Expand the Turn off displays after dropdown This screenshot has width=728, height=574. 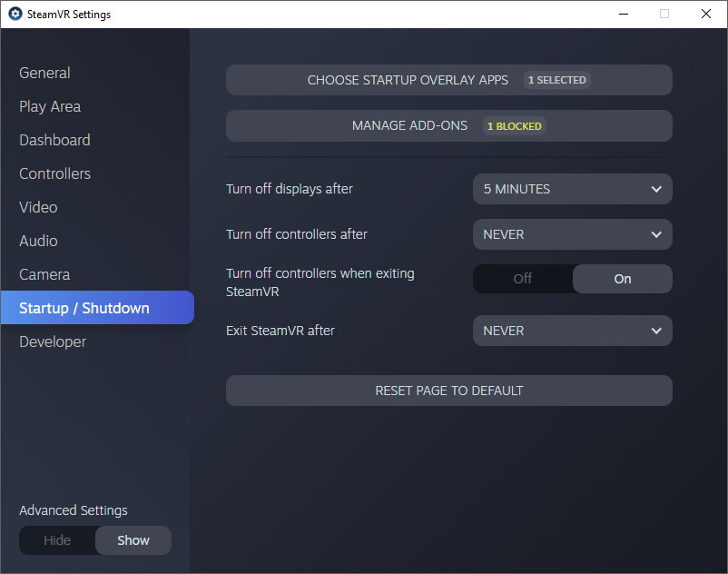point(572,189)
